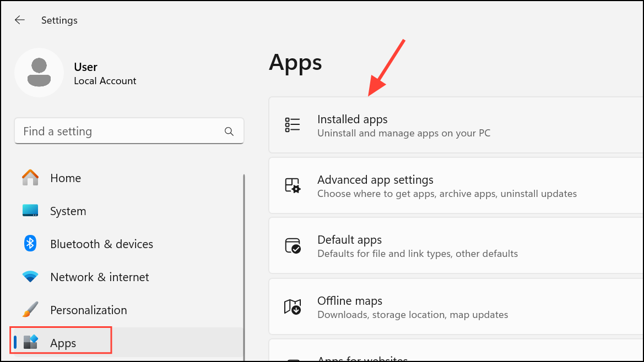Go to Bluetooth & devices section

coord(101,244)
